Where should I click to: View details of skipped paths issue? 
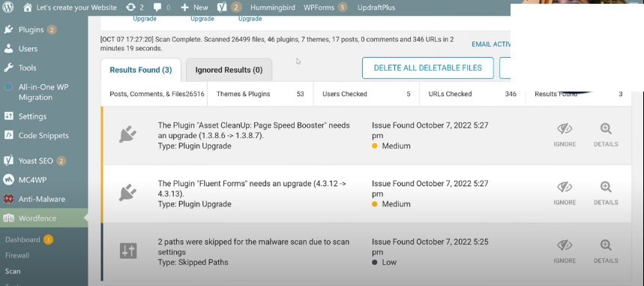tap(606, 251)
